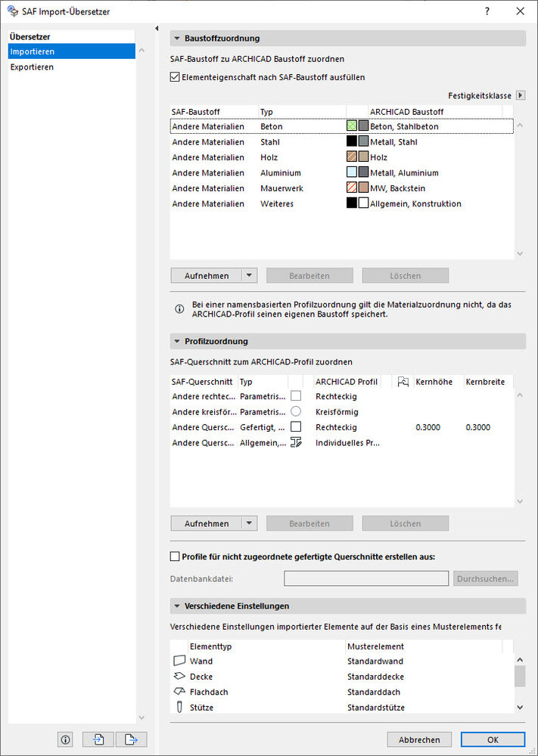538x756 pixels.
Task: Select the MW, Backstein entry
Action: [x=397, y=188]
